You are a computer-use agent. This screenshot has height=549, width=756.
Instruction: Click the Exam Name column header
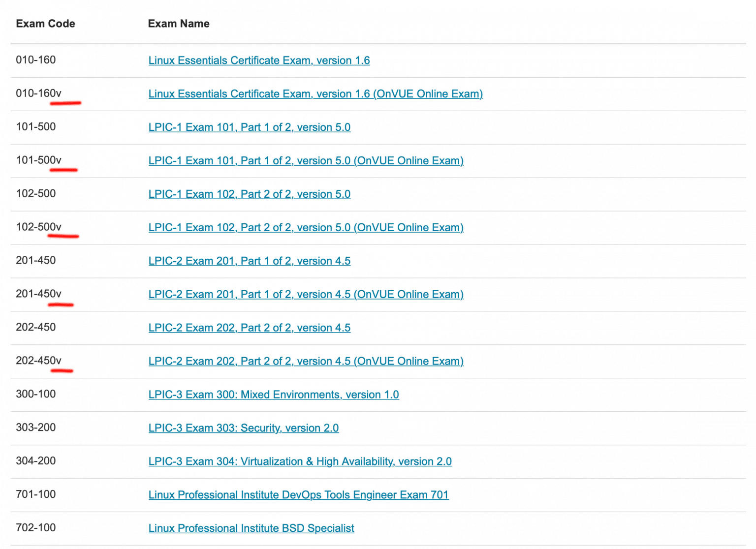click(179, 24)
